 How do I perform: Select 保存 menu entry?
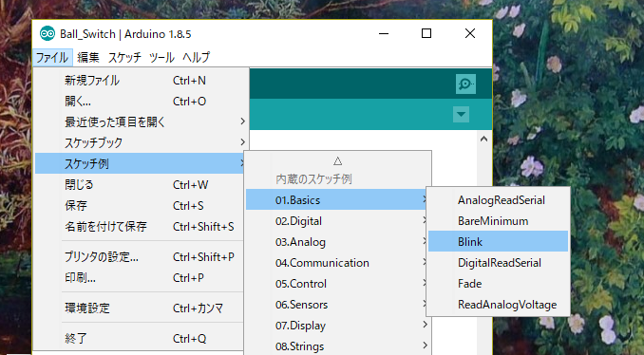(x=140, y=206)
